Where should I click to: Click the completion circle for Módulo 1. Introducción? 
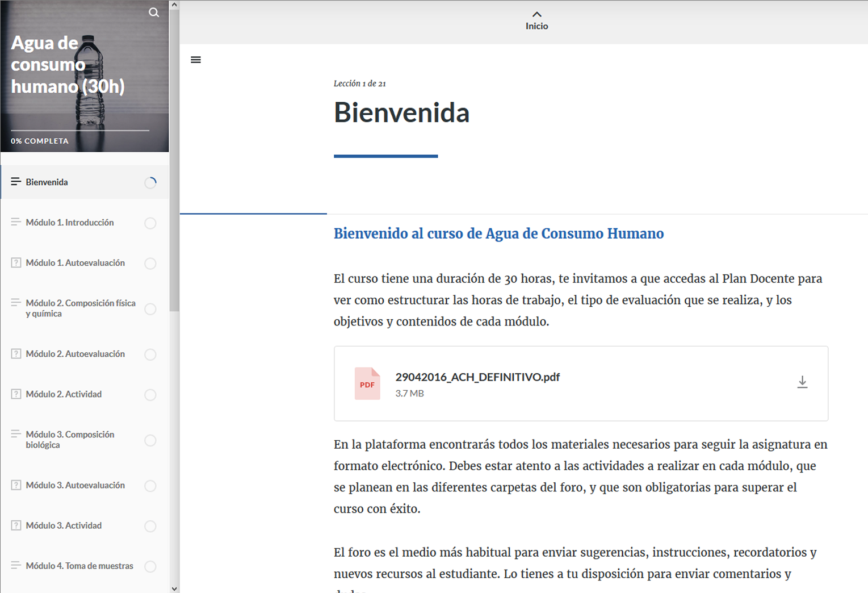pos(150,223)
